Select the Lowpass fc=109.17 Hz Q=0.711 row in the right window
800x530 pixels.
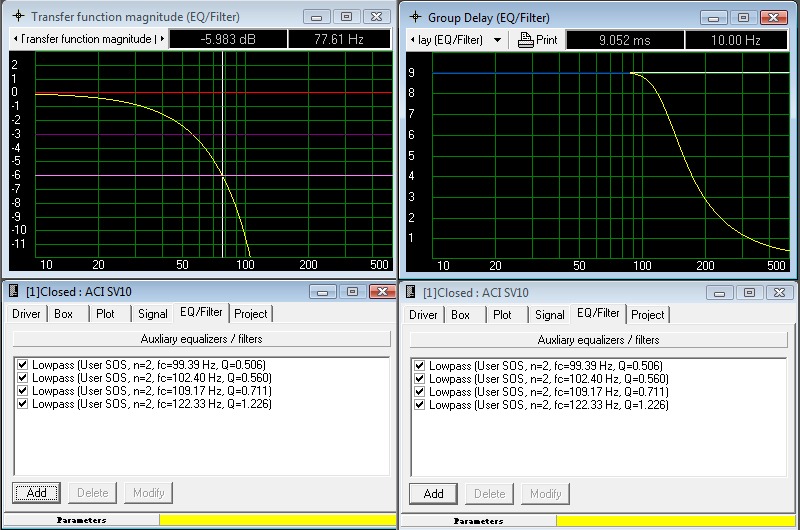549,392
